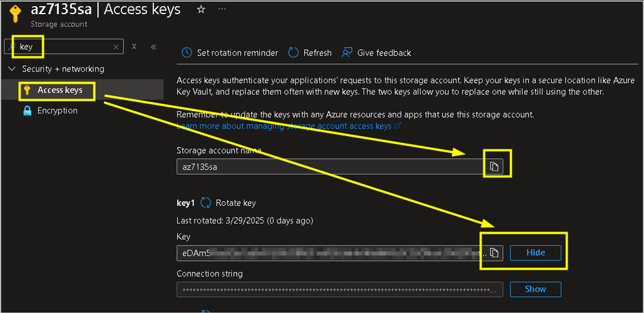Open the more options ellipsis in title

(222, 9)
